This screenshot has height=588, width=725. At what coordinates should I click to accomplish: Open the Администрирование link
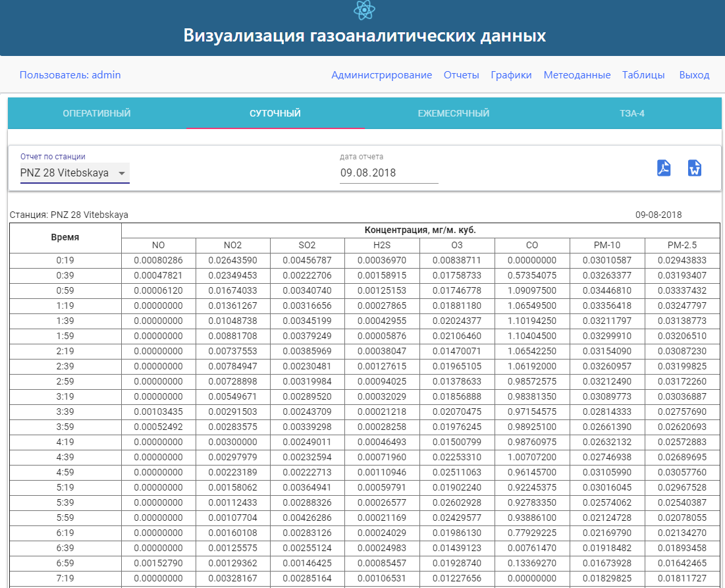point(381,75)
